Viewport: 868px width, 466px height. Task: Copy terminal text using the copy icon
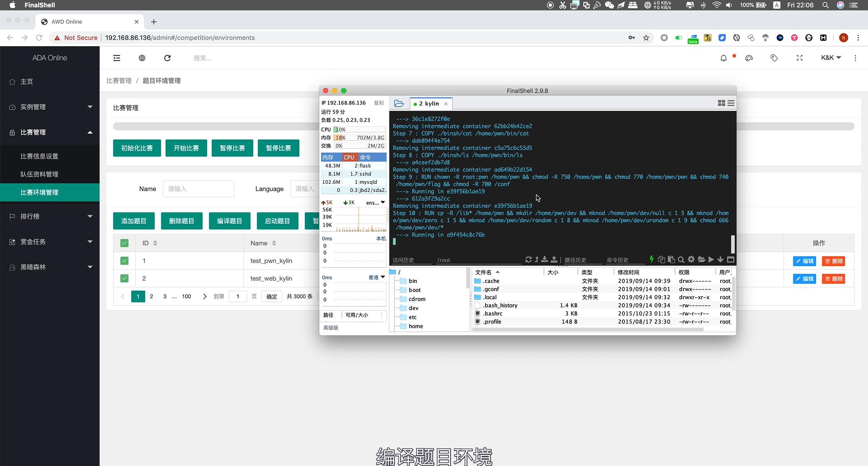pos(661,260)
